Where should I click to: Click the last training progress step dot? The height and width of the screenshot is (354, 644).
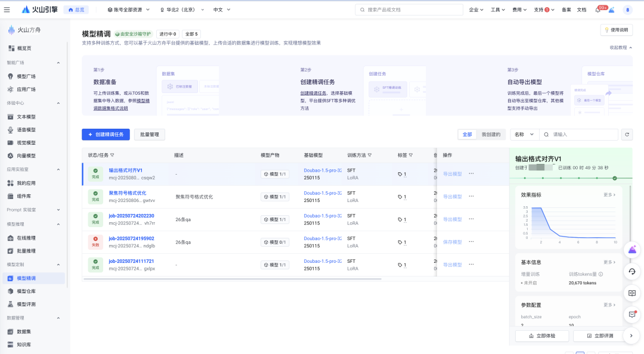point(614,178)
